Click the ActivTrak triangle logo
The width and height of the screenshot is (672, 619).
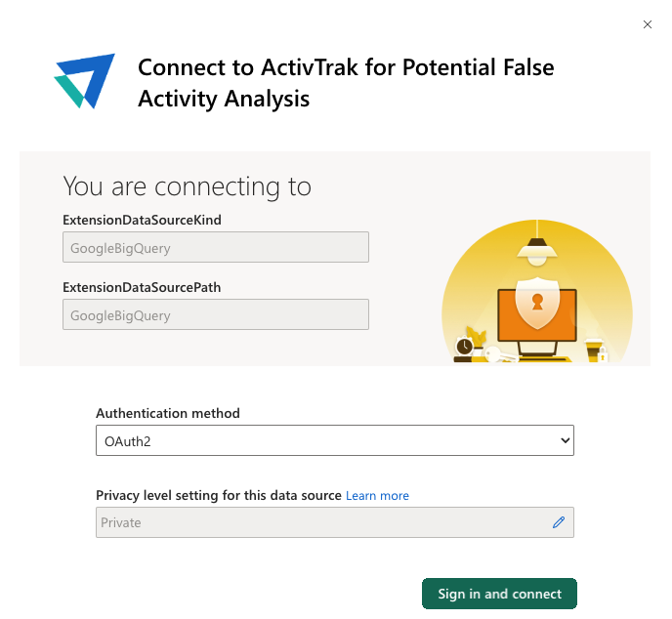[84, 81]
